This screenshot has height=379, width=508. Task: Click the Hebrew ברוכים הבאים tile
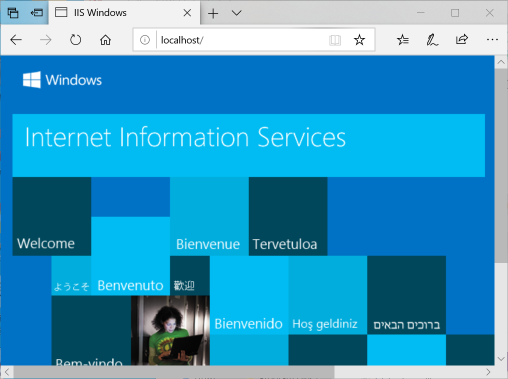406,295
